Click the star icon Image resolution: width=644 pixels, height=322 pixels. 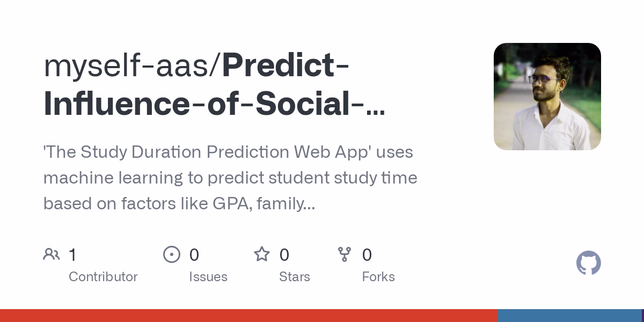(x=261, y=254)
